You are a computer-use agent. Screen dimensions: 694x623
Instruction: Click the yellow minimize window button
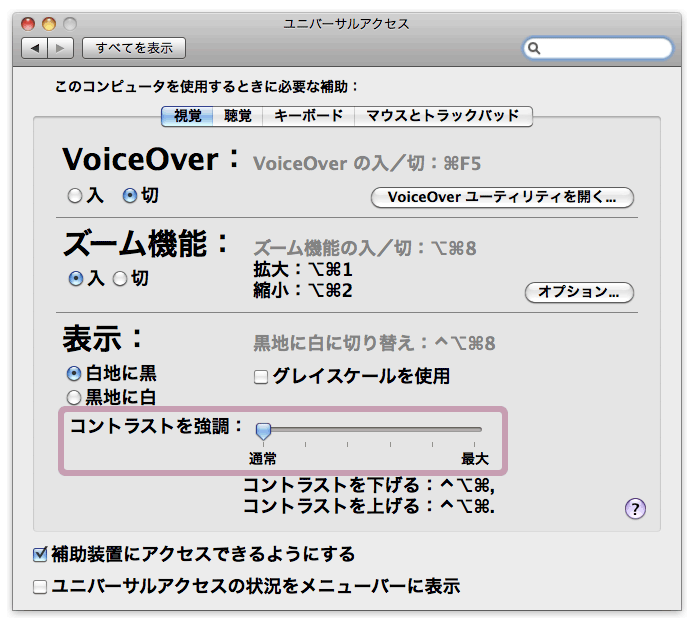(49, 23)
